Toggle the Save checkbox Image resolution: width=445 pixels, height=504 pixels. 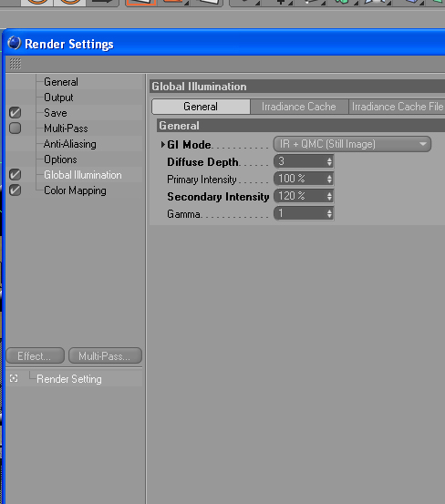[x=15, y=112]
